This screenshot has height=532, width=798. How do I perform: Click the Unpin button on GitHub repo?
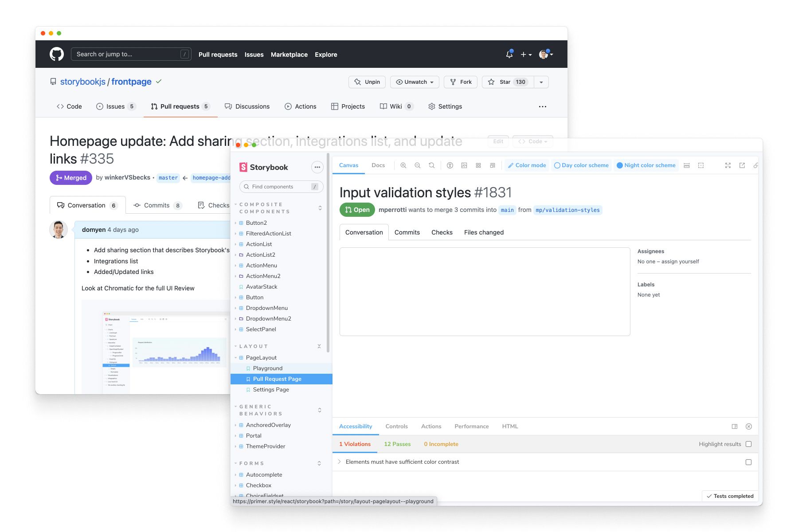367,82
